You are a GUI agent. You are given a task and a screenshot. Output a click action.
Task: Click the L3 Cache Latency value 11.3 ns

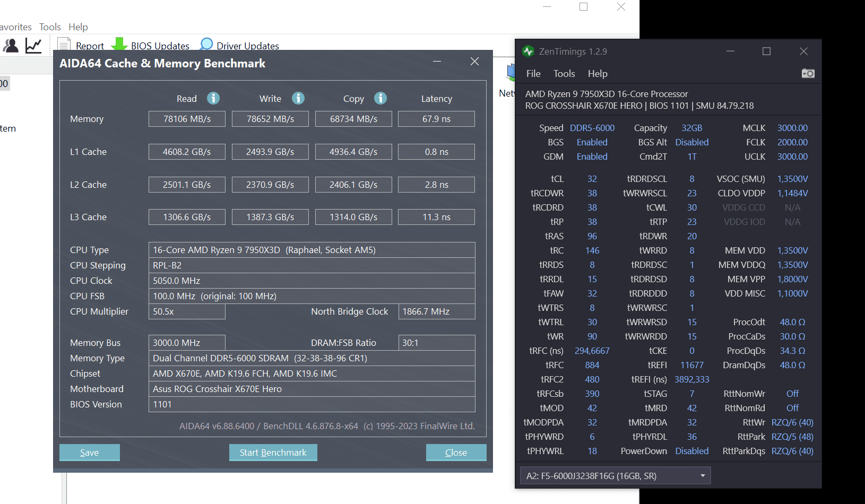coord(436,217)
